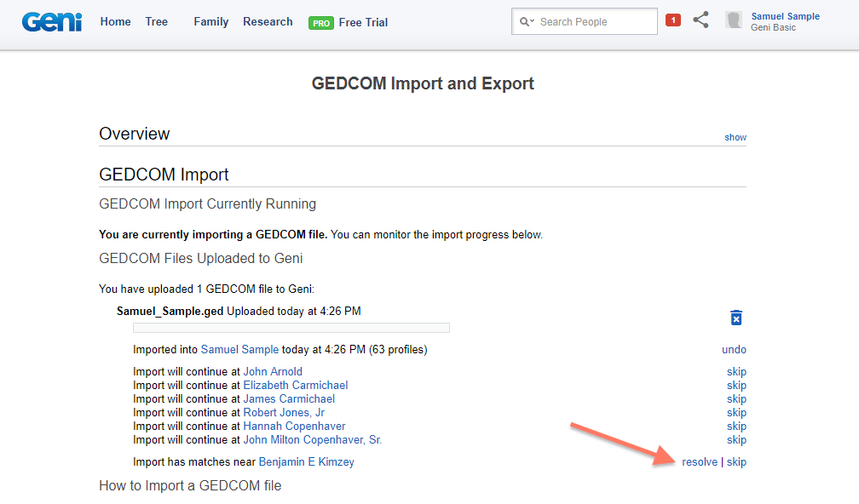Skip the Hannah Copenhaver import
This screenshot has width=859, height=504.
coord(736,427)
